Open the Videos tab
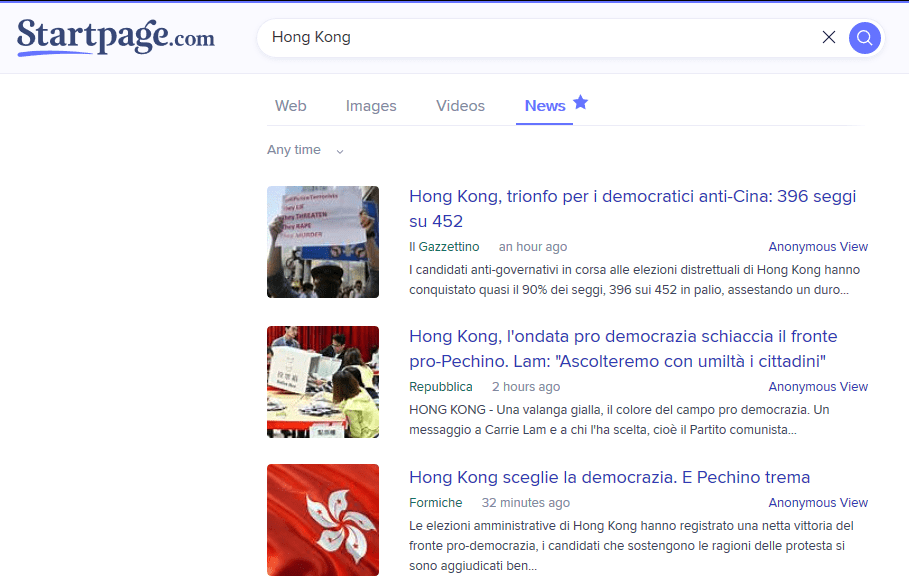This screenshot has height=587, width=909. click(x=460, y=106)
